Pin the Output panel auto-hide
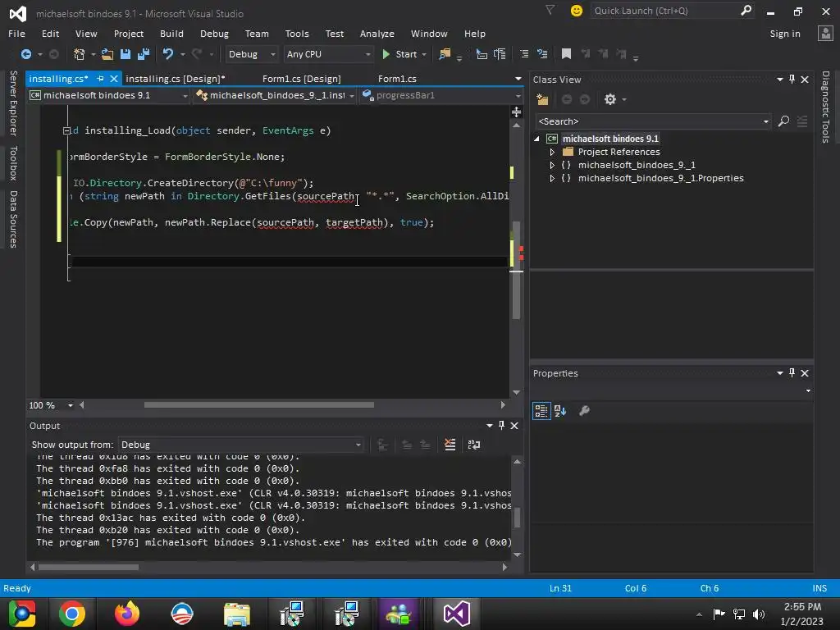The height and width of the screenshot is (630, 840). point(501,426)
